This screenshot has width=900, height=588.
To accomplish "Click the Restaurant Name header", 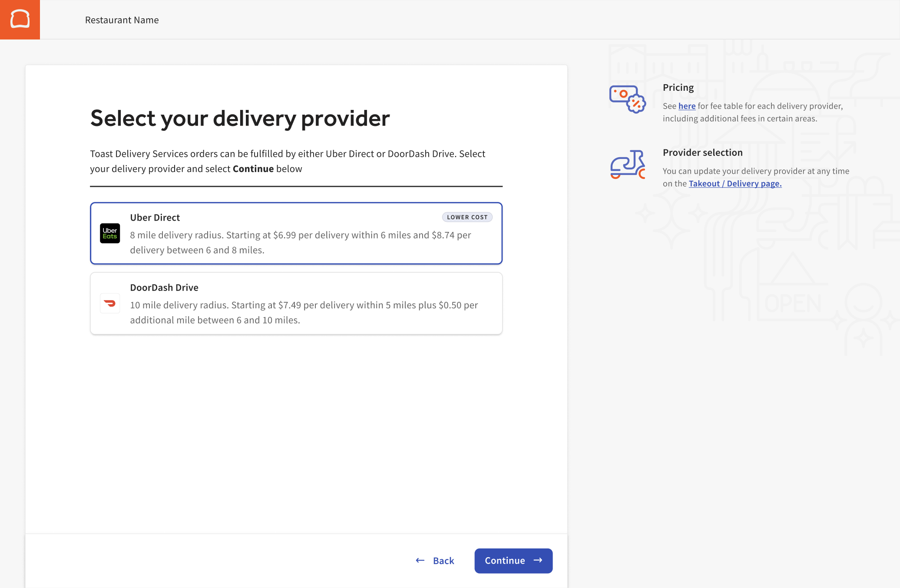I will click(122, 20).
